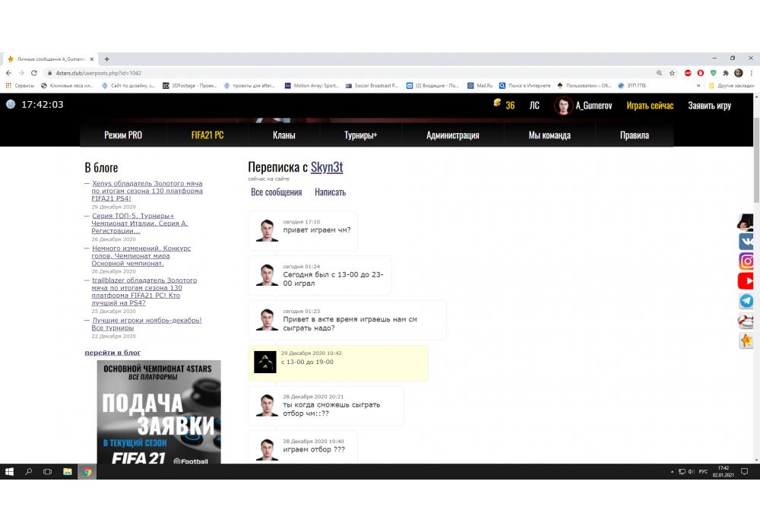Close the Личные сообщения tab

(x=92, y=59)
